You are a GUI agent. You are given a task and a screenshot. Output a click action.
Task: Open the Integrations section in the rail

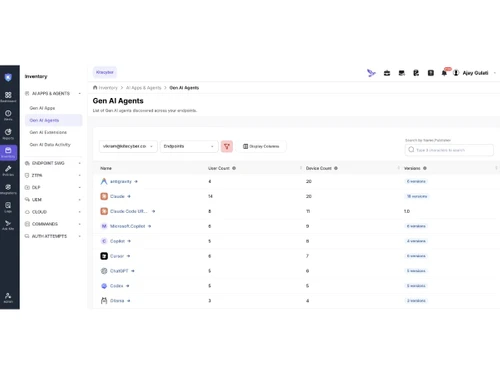click(x=8, y=189)
